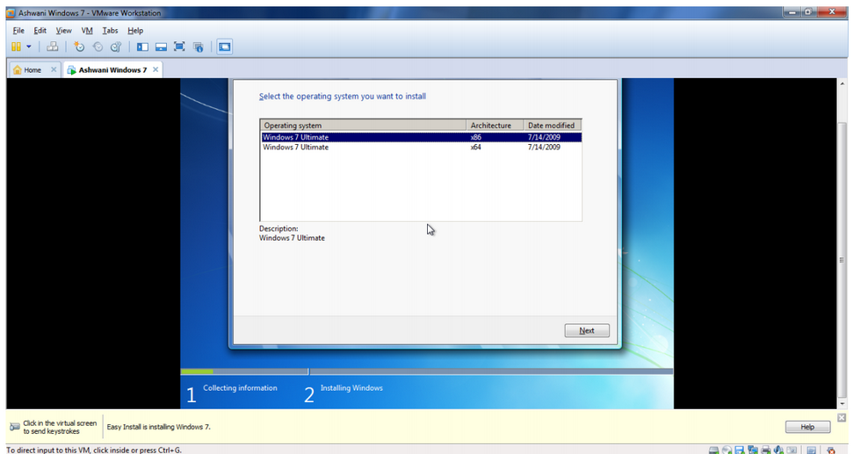Click the Next button in setup

587,331
